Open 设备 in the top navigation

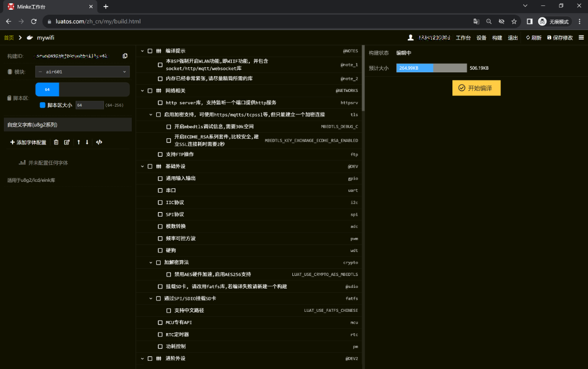coord(481,38)
